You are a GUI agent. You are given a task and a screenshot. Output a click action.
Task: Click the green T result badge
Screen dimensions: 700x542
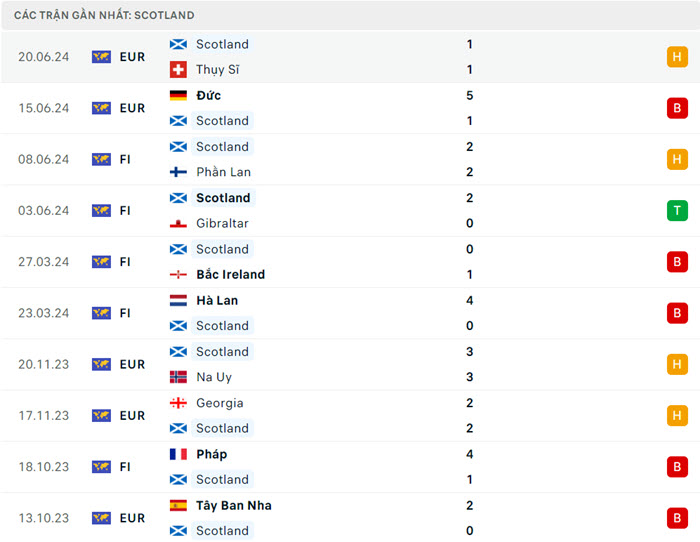(x=677, y=211)
